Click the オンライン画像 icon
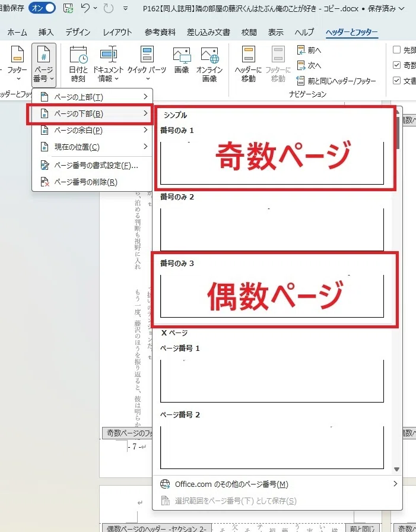Image resolution: width=416 pixels, height=532 pixels. click(209, 64)
